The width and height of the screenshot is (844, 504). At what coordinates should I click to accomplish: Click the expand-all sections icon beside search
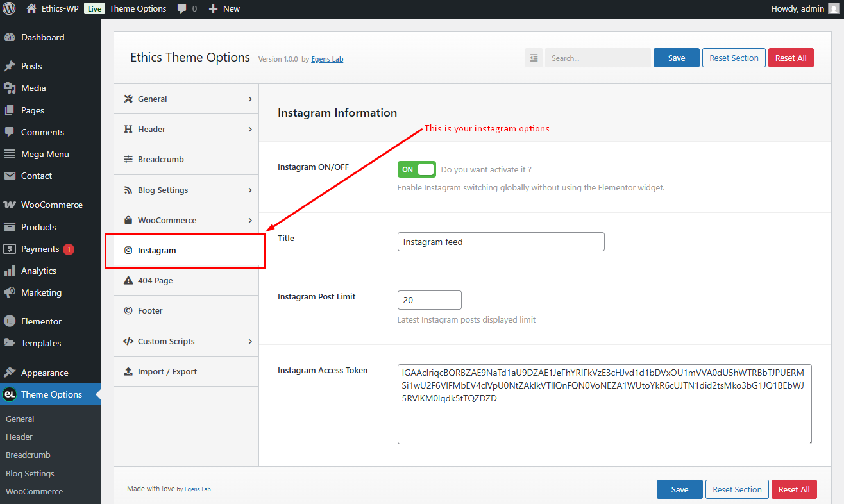534,58
